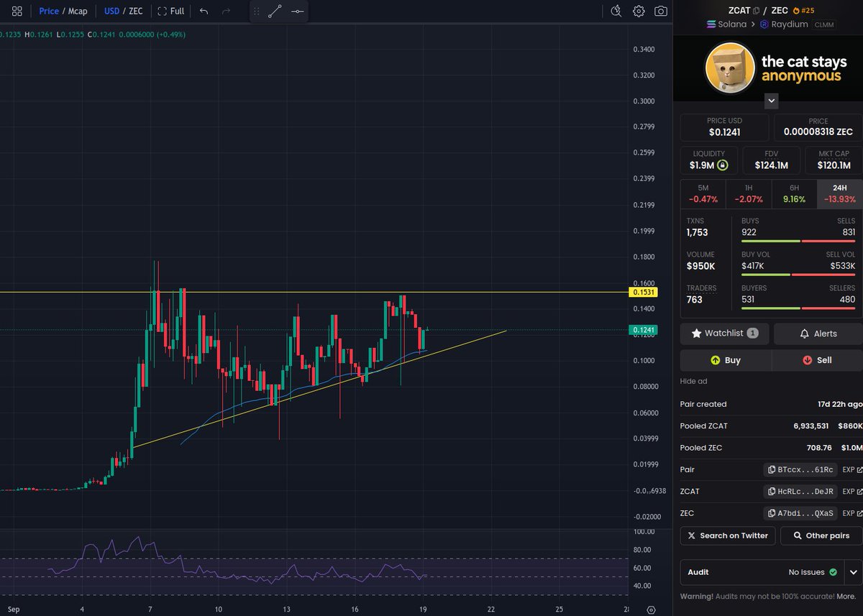The image size is (863, 616).
Task: Click the BUY VOL $417K progress bar
Action: (x=766, y=275)
